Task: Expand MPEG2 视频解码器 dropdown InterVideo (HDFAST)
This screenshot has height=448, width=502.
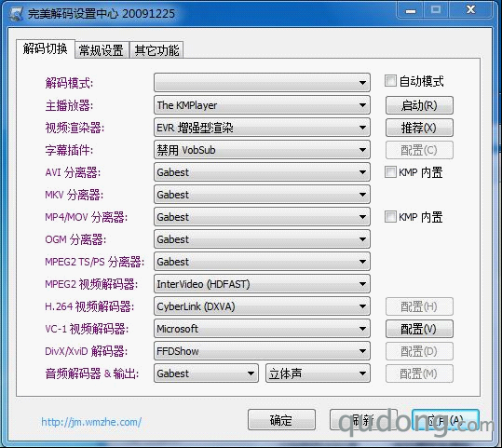Action: 262,284
